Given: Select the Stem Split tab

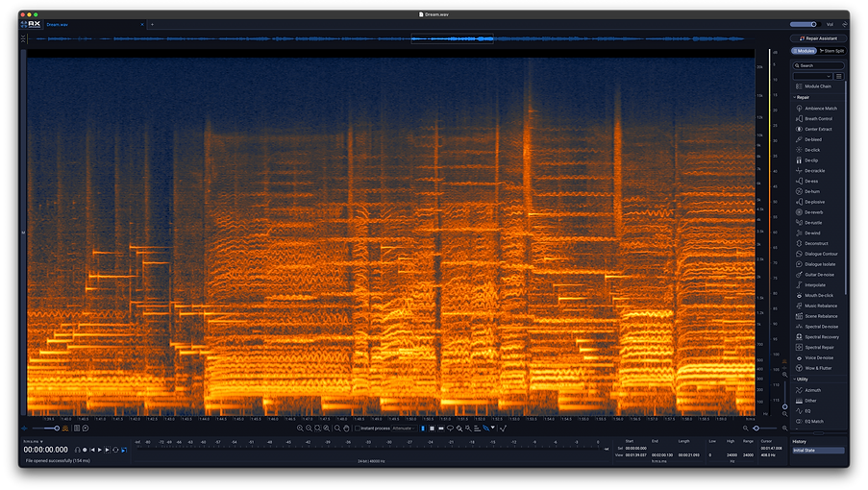Looking at the screenshot, I should pos(832,51).
